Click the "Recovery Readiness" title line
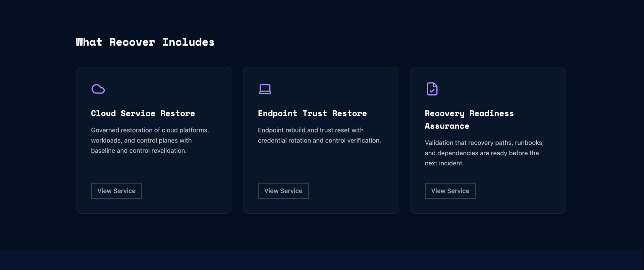The image size is (644, 270). [x=469, y=113]
